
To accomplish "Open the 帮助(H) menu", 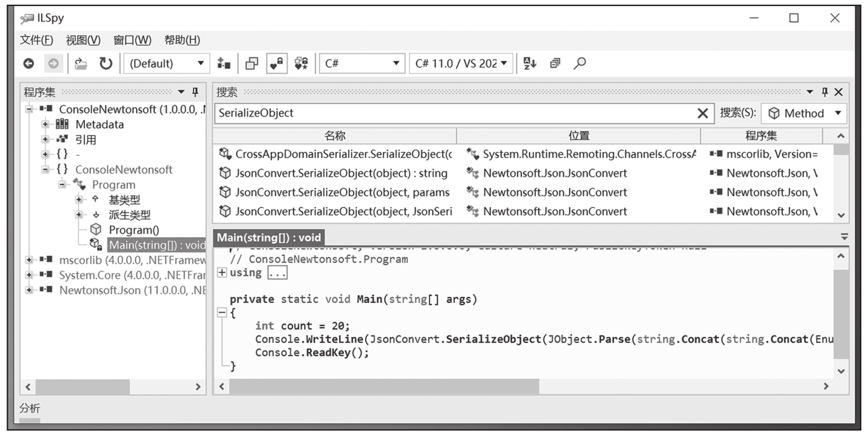I will pyautogui.click(x=182, y=40).
